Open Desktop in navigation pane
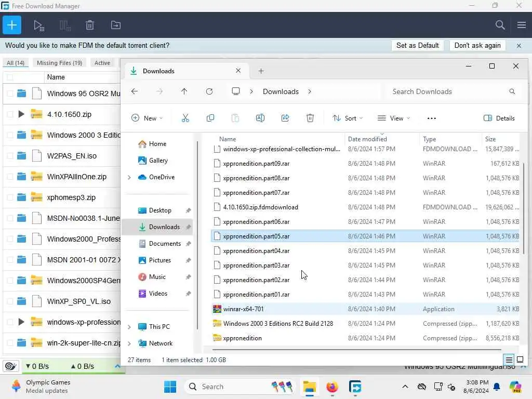Image resolution: width=532 pixels, height=399 pixels. [160, 210]
